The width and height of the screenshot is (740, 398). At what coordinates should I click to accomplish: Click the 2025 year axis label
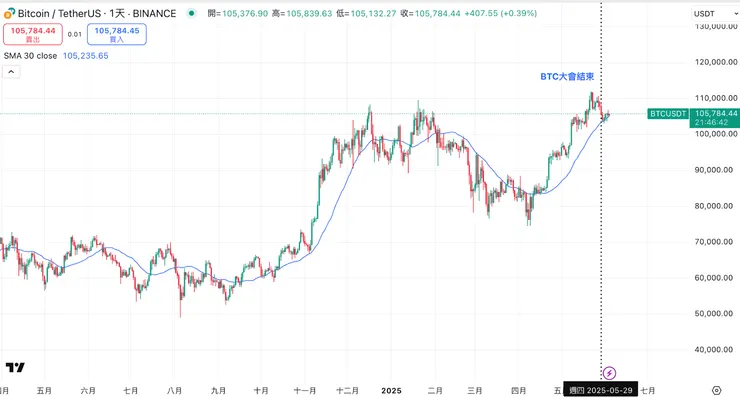point(391,390)
